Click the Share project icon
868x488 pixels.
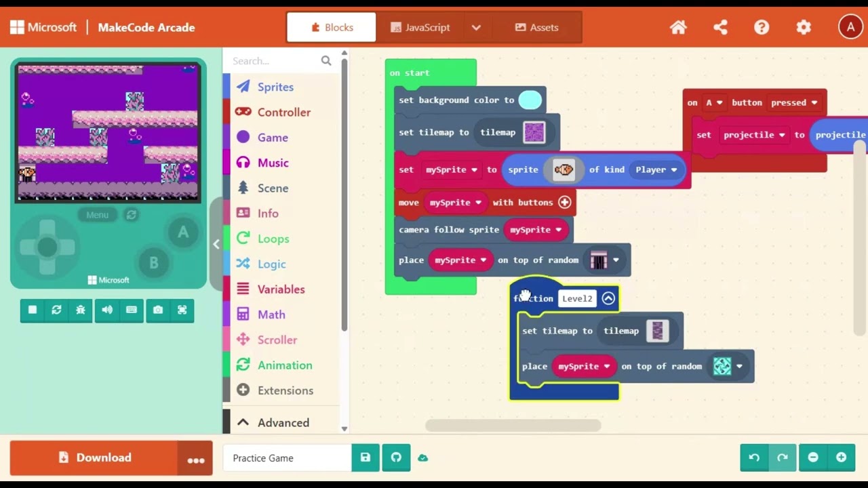[720, 27]
